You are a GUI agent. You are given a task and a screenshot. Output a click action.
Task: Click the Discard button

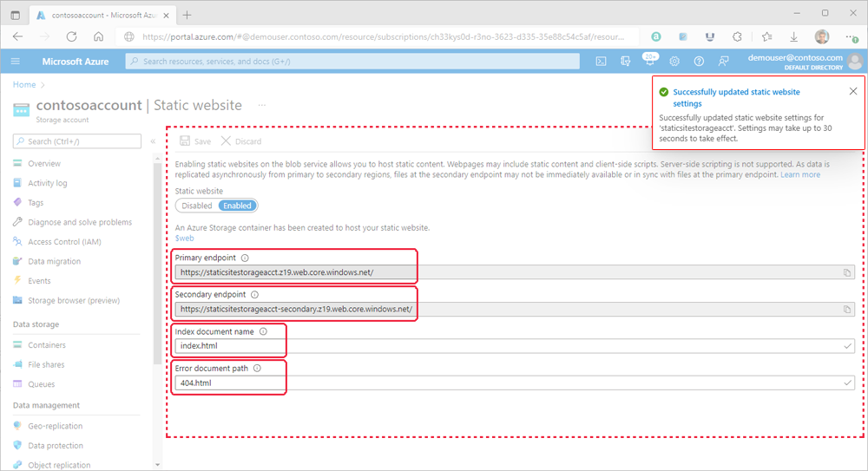click(240, 141)
